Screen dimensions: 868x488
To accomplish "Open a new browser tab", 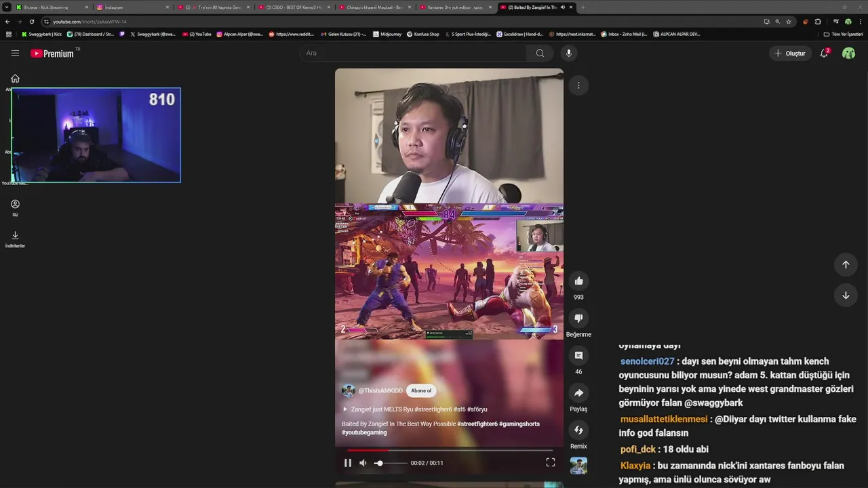I will (583, 7).
